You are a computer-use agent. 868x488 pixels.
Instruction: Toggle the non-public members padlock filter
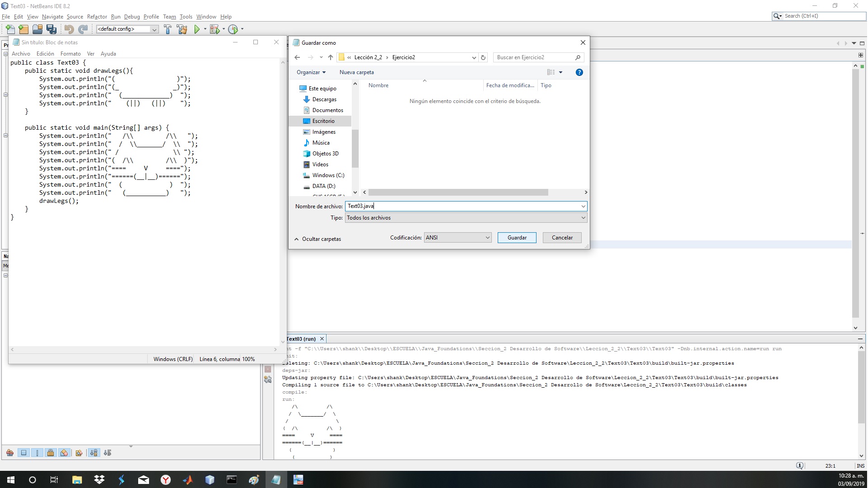tap(51, 453)
